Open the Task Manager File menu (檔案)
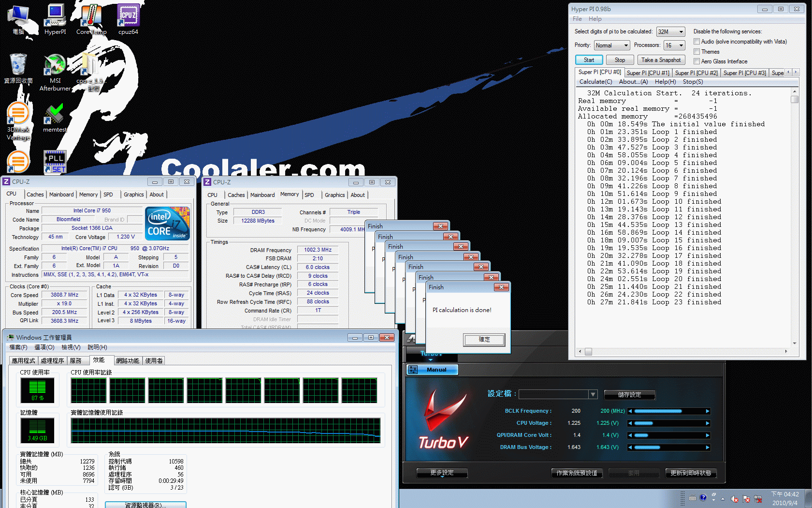Screen dimensions: 812x508 [x=18, y=347]
